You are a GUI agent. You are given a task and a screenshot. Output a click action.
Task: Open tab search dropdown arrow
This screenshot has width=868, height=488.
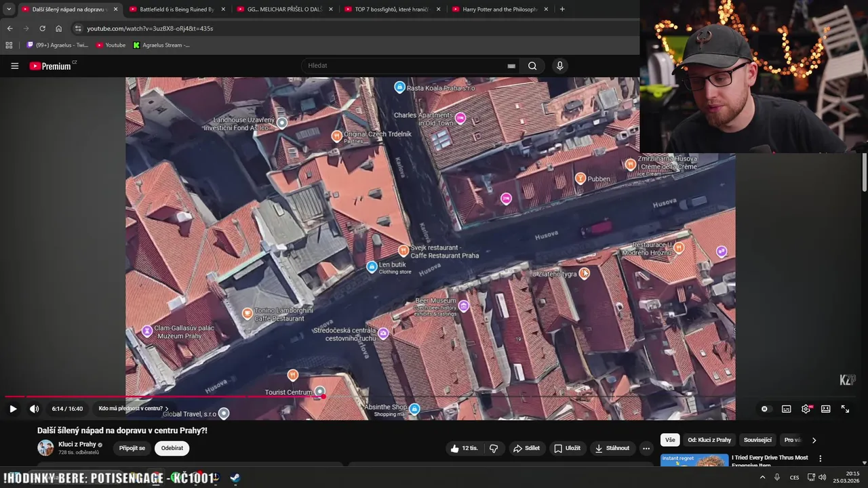9,9
